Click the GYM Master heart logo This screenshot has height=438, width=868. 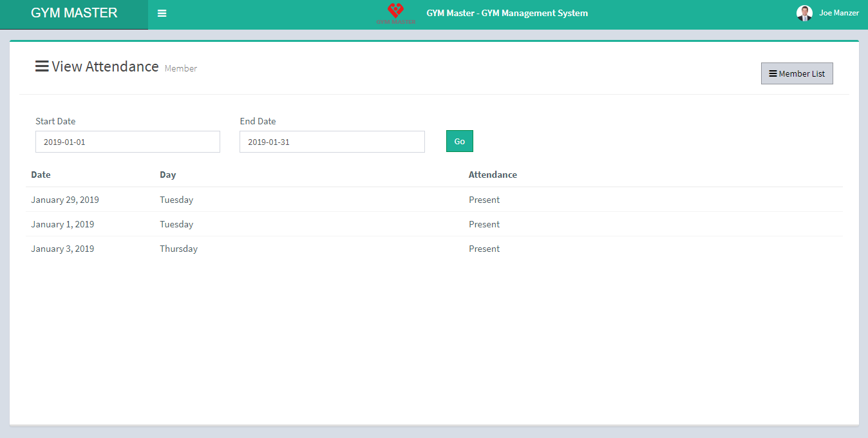[x=395, y=13]
